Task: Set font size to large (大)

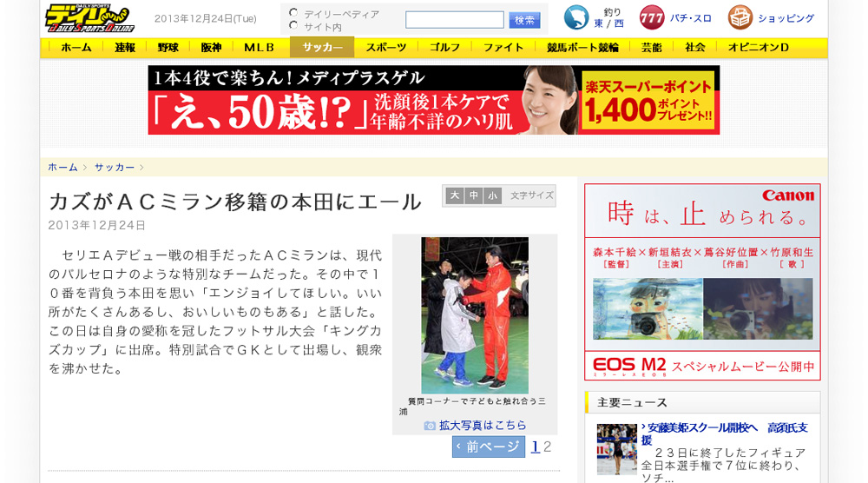Action: [x=455, y=196]
